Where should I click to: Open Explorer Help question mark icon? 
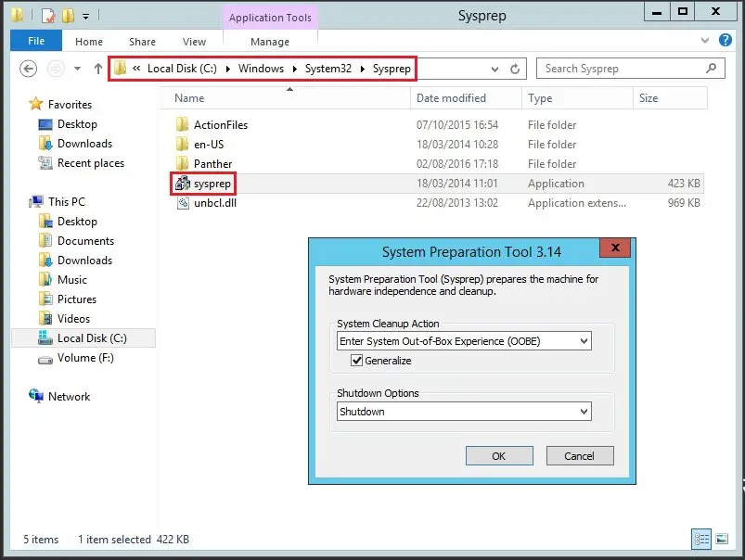[x=725, y=40]
